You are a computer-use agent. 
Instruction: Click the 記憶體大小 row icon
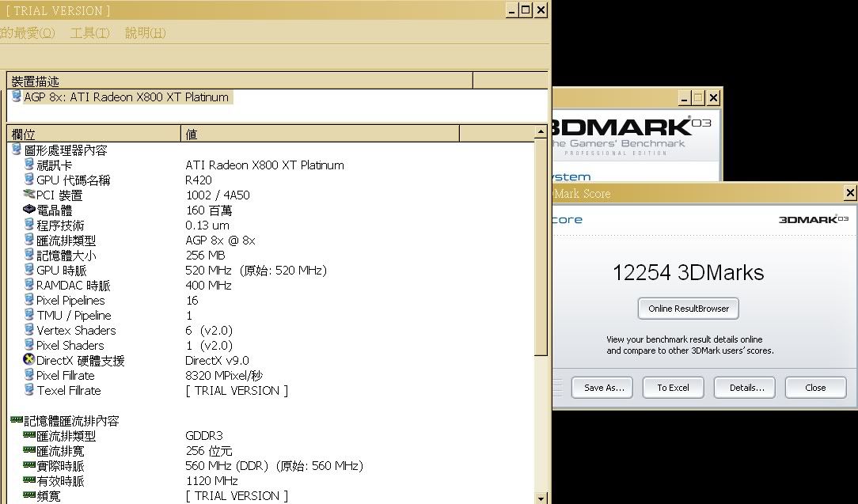coord(29,255)
